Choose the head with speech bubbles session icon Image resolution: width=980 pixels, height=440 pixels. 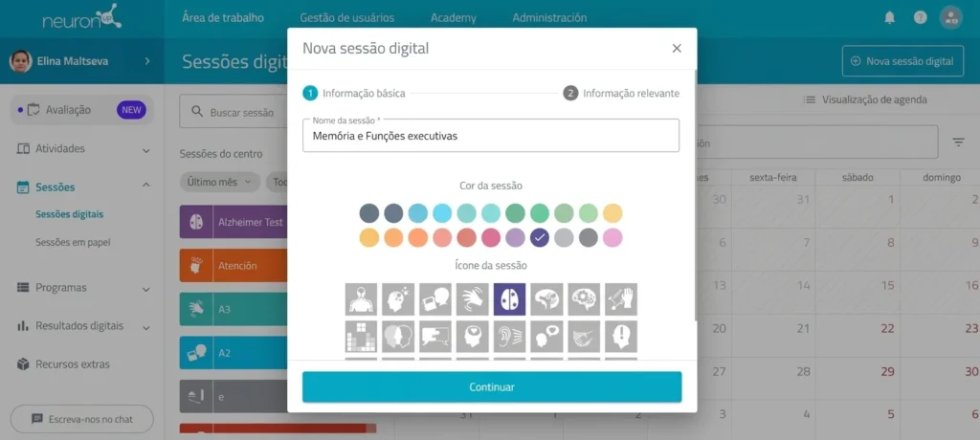(546, 337)
